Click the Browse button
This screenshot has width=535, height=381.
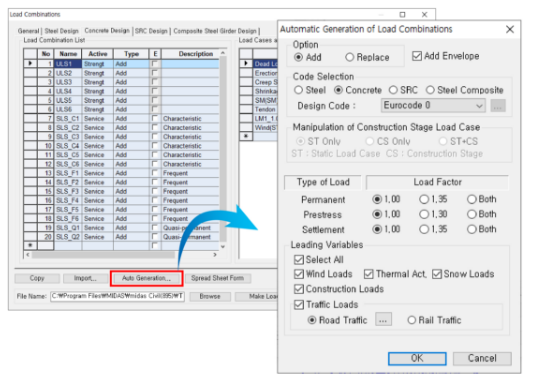point(210,296)
